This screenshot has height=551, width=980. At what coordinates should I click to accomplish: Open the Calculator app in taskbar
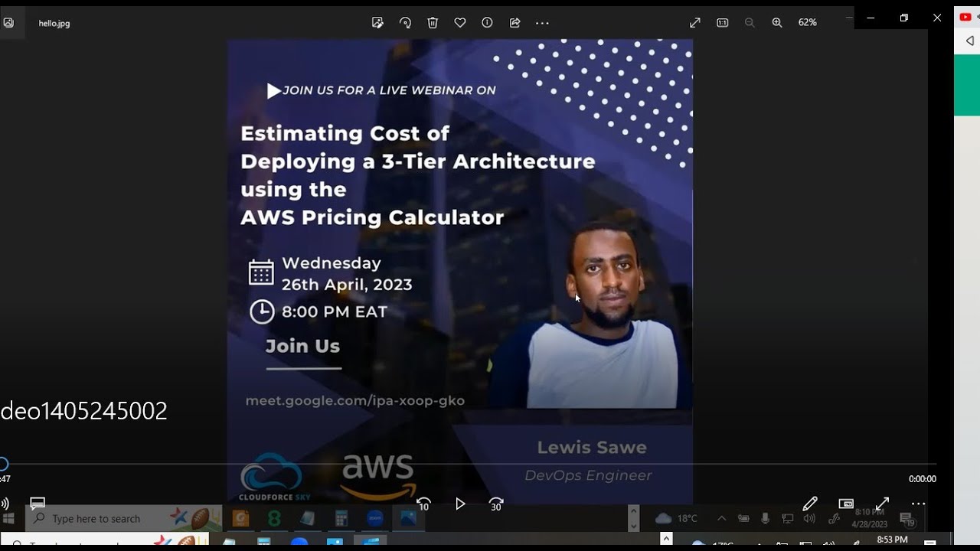coord(341,519)
